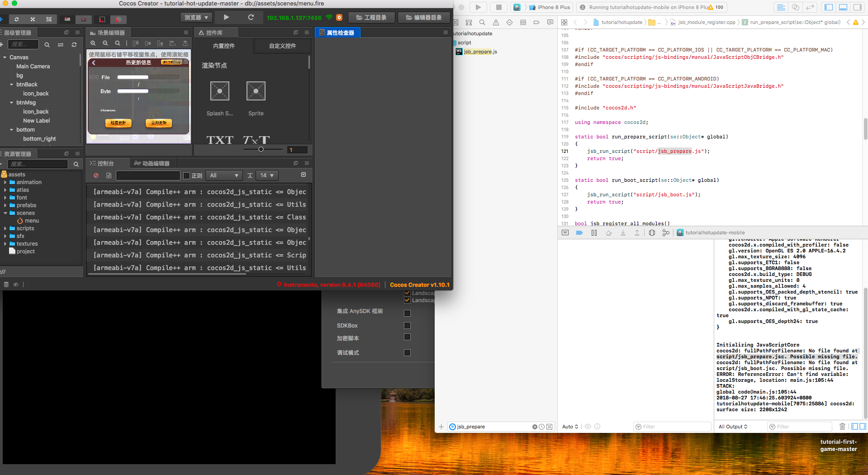Image resolution: width=868 pixels, height=475 pixels.
Task: Open Xcode issue navigator warning icon
Action: tap(496, 22)
